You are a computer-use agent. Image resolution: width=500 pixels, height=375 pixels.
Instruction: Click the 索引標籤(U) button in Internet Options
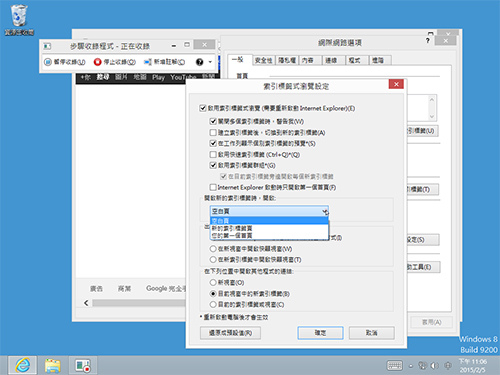(x=422, y=131)
